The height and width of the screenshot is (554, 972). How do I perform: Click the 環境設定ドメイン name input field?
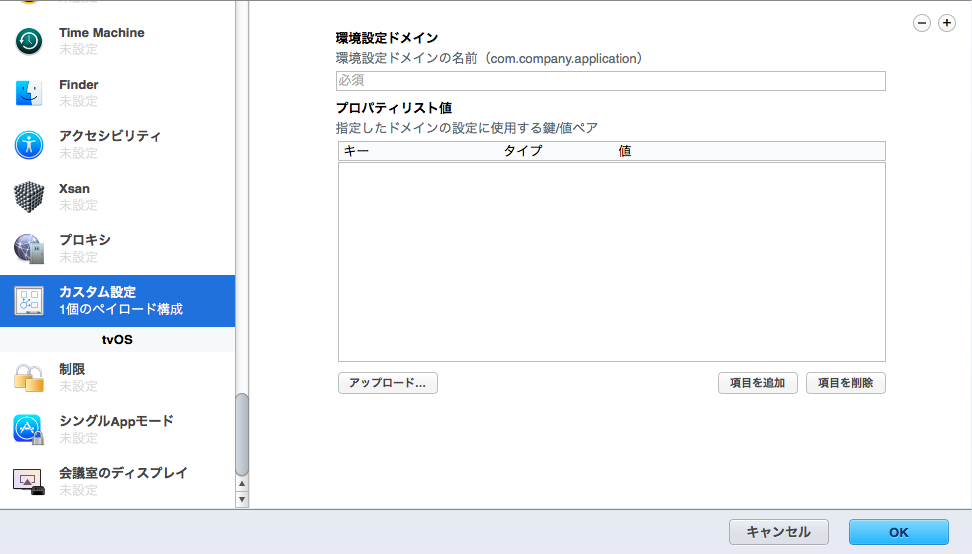(611, 81)
